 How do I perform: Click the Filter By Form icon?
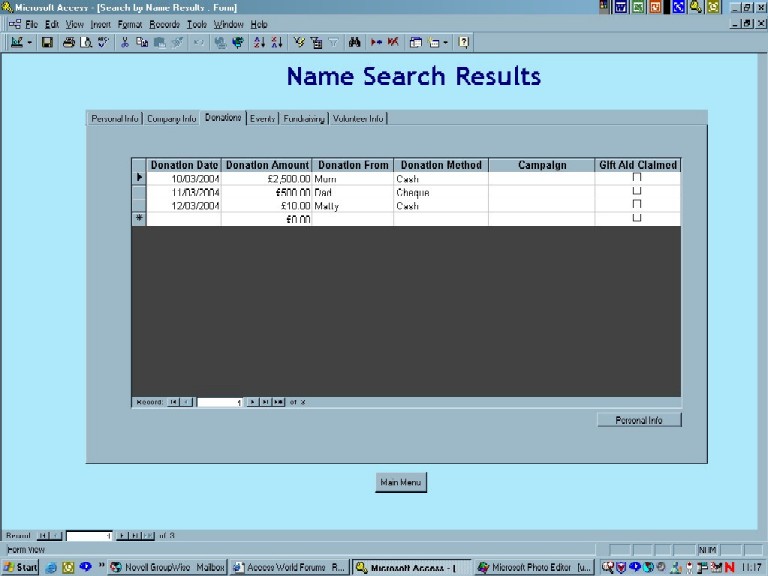click(316, 43)
